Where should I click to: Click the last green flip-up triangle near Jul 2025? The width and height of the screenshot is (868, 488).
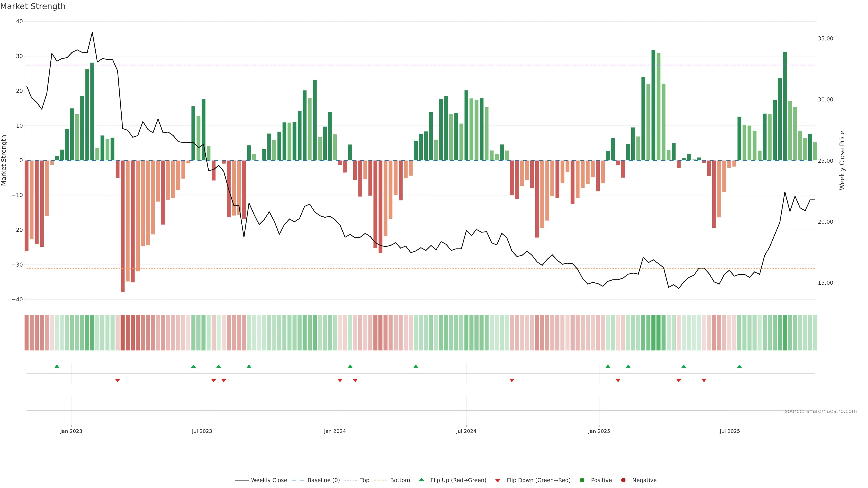click(x=739, y=366)
